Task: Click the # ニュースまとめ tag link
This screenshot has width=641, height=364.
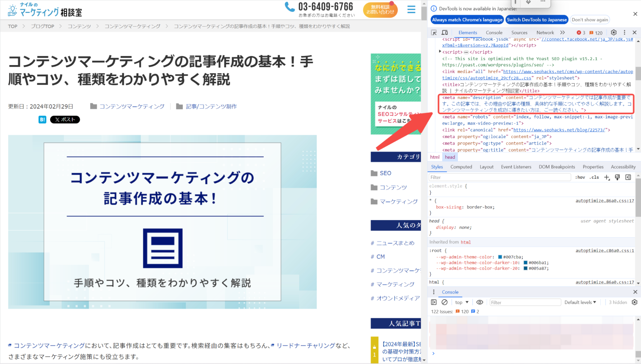Action: tap(392, 243)
